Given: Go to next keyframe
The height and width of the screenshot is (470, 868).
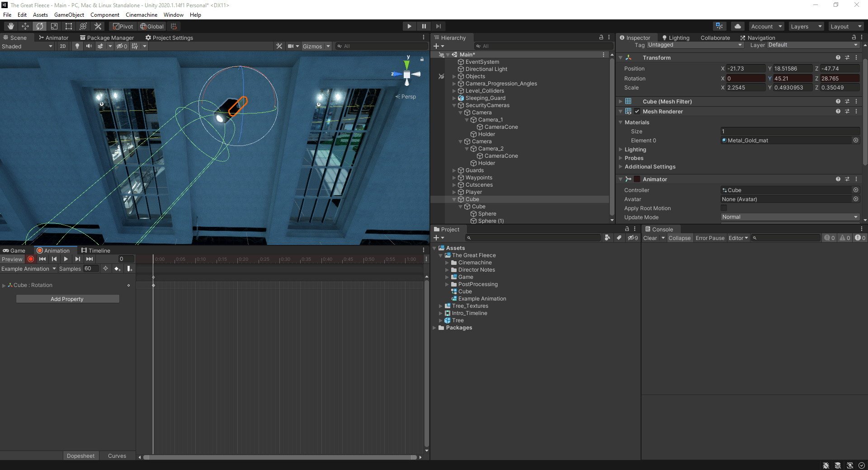Looking at the screenshot, I should click(x=78, y=259).
